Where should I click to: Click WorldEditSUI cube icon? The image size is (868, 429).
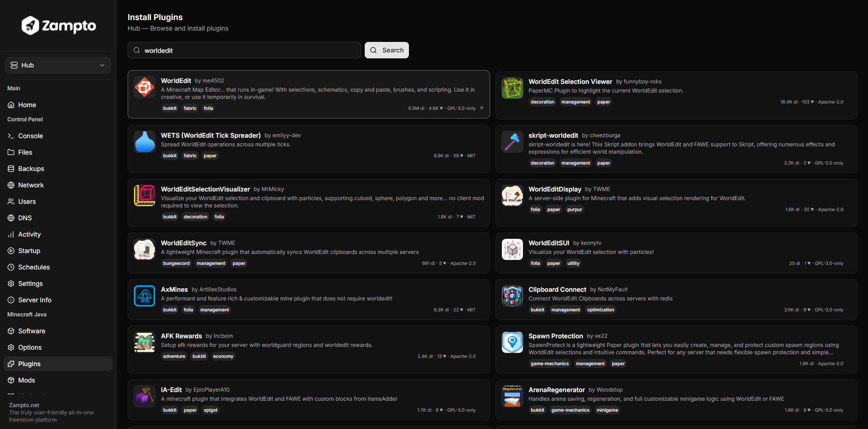[x=512, y=249]
